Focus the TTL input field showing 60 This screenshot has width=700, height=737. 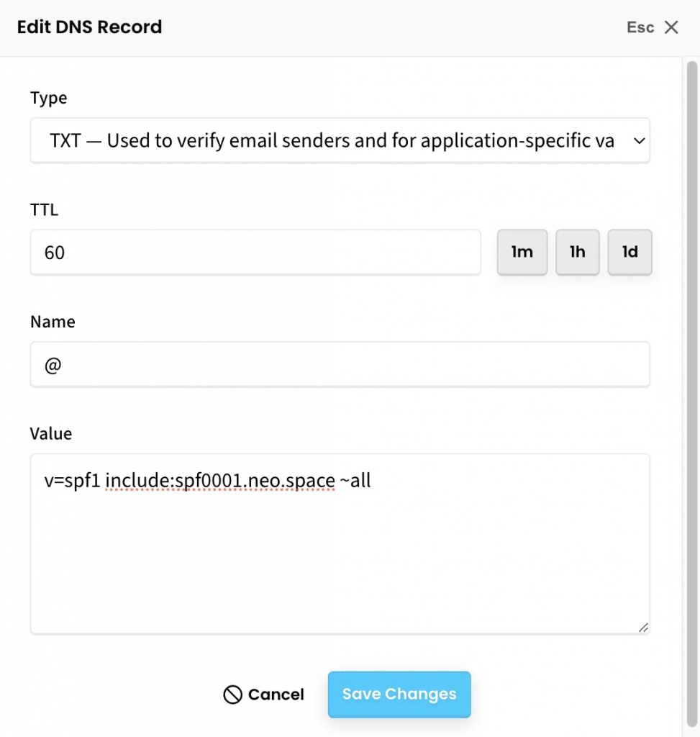click(255, 253)
